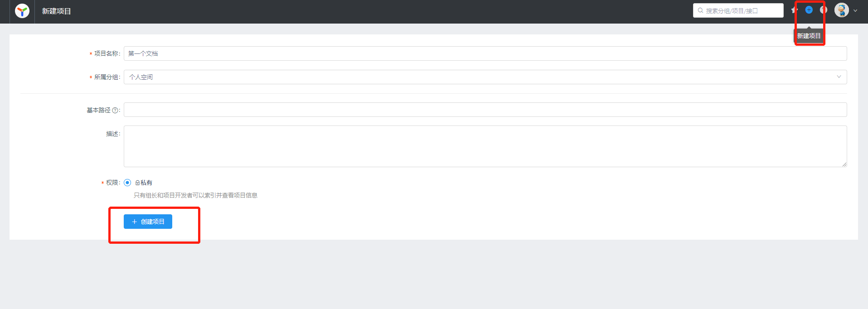Click into the 基本路径 input field
868x309 pixels.
[x=485, y=110]
